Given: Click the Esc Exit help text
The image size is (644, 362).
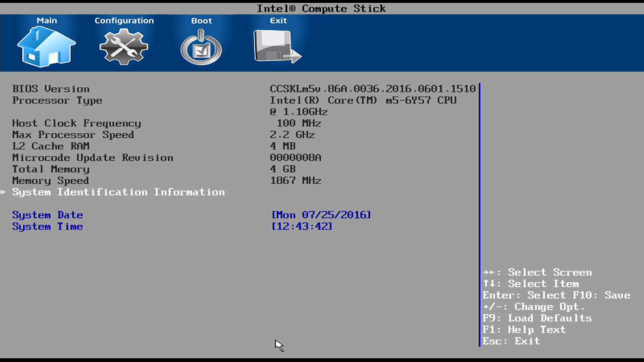Looking at the screenshot, I should (511, 341).
